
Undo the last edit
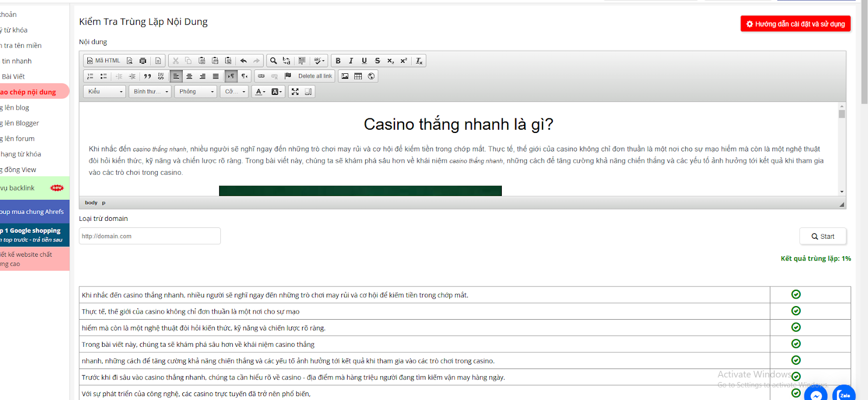tap(244, 61)
